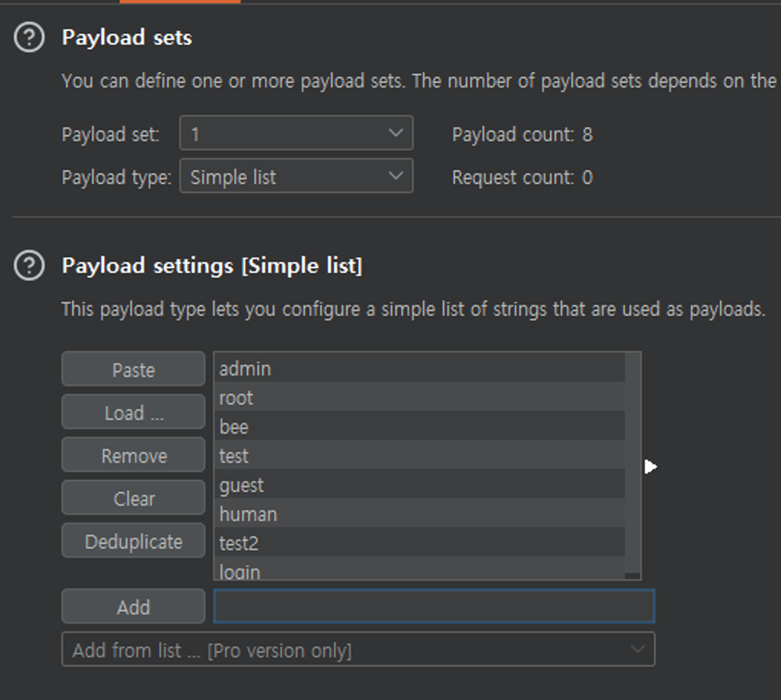Select the bee payload entry
The height and width of the screenshot is (700, 781).
tap(419, 425)
